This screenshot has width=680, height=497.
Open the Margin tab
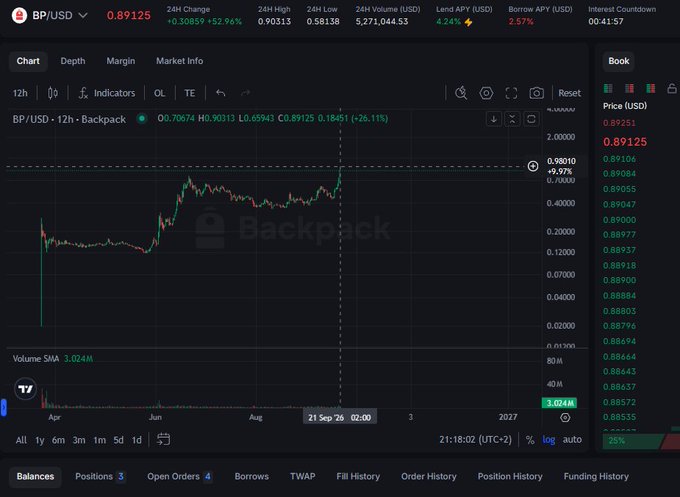[121, 61]
